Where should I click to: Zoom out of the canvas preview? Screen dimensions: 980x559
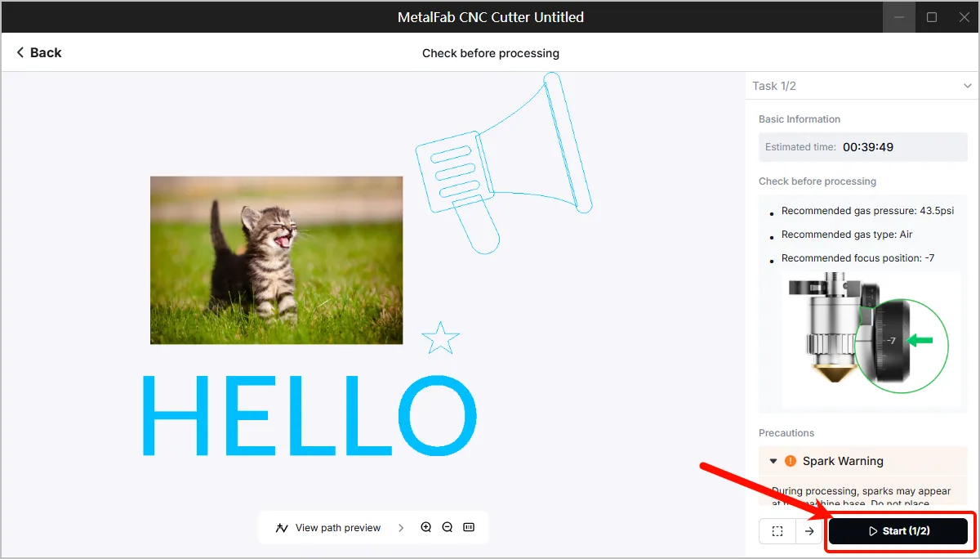point(448,528)
